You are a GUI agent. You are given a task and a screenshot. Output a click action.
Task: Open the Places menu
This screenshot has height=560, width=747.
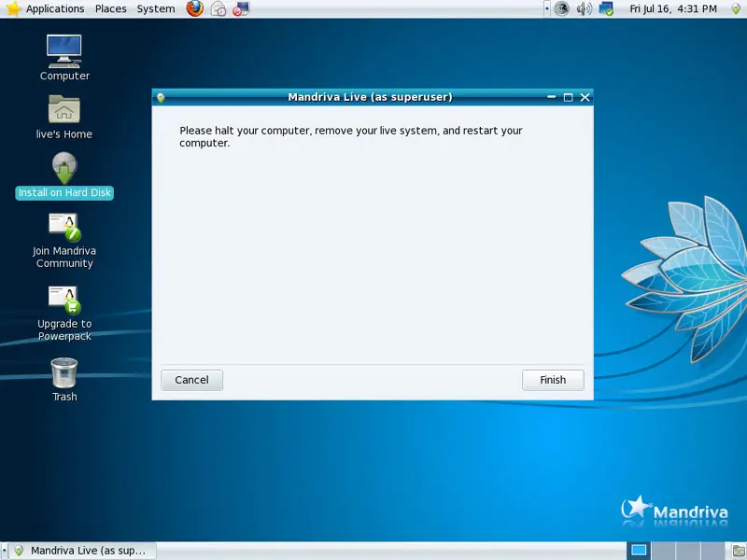110,8
